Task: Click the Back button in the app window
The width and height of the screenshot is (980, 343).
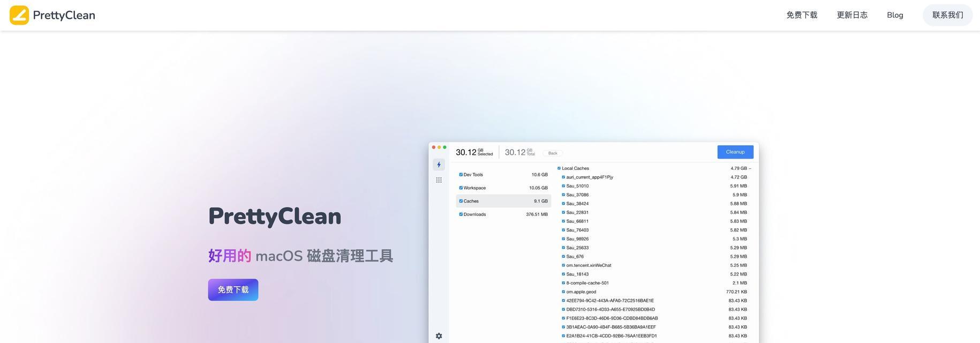Action: [553, 153]
